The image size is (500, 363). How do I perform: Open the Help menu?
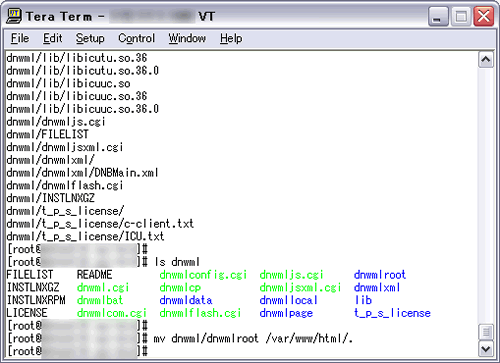(231, 38)
